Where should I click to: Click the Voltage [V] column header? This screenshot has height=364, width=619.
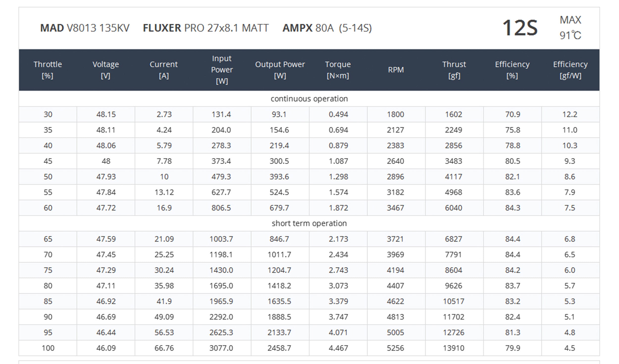tap(106, 70)
